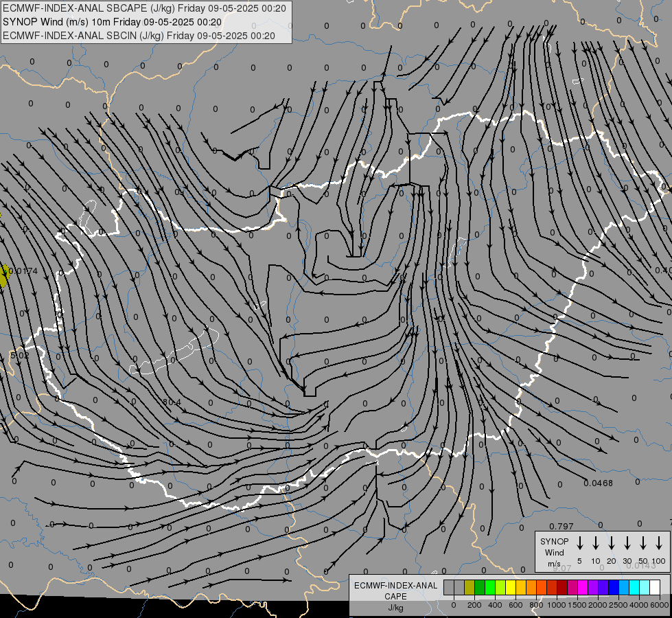
Task: Click the 2500 tick label in CAPE legend
Action: (618, 605)
